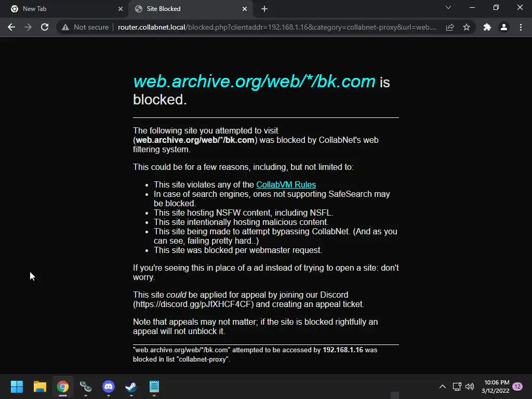
Task: Minimize the Chrome window
Action: [x=472, y=7]
